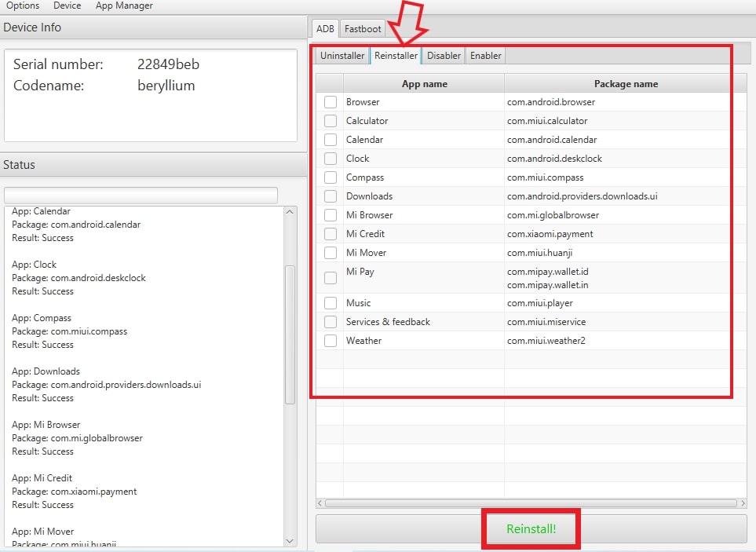Switch to the ADB tab
This screenshot has width=756, height=552.
[325, 29]
